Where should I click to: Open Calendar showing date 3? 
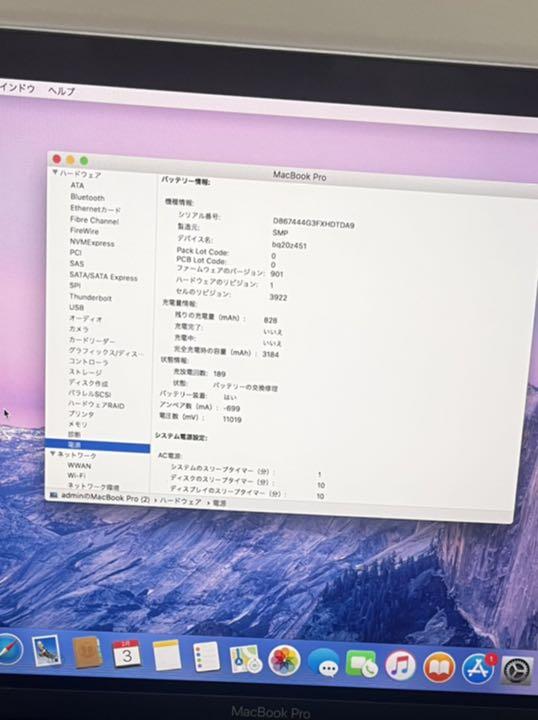coord(127,654)
